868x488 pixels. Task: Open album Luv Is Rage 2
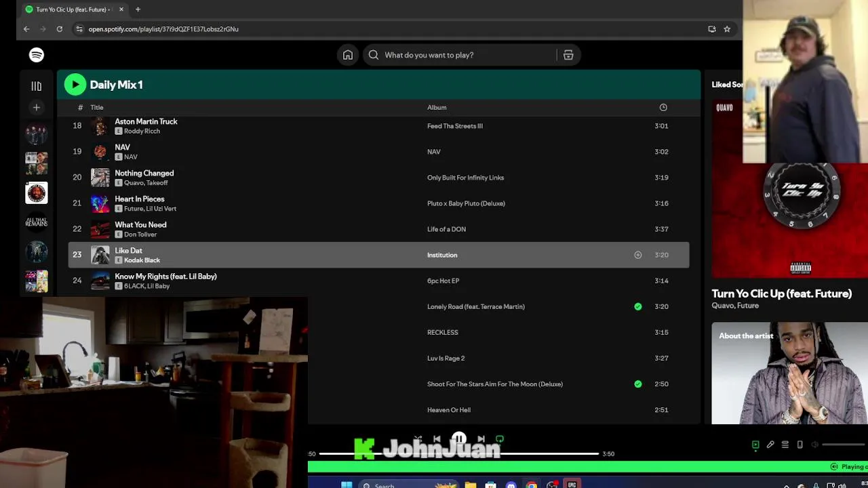[446, 358]
